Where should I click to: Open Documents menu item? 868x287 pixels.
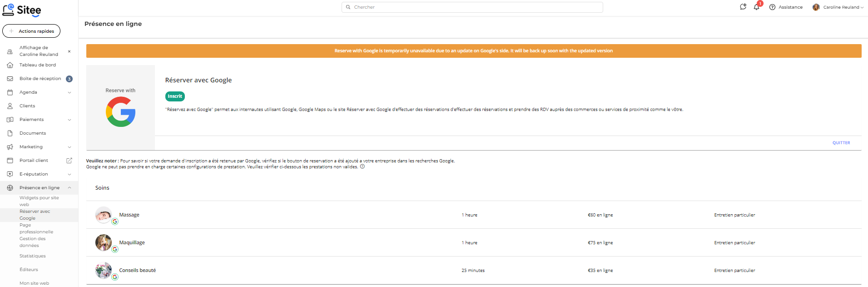[33, 133]
